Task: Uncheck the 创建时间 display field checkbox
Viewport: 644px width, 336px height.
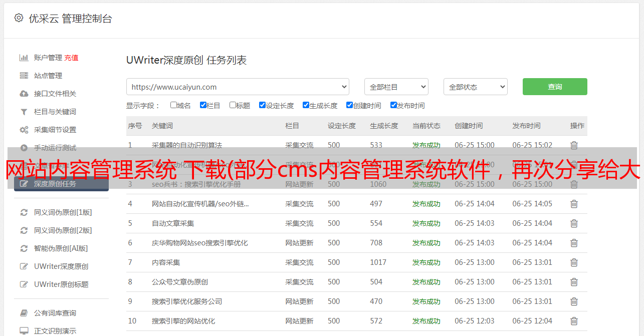Action: (349, 105)
